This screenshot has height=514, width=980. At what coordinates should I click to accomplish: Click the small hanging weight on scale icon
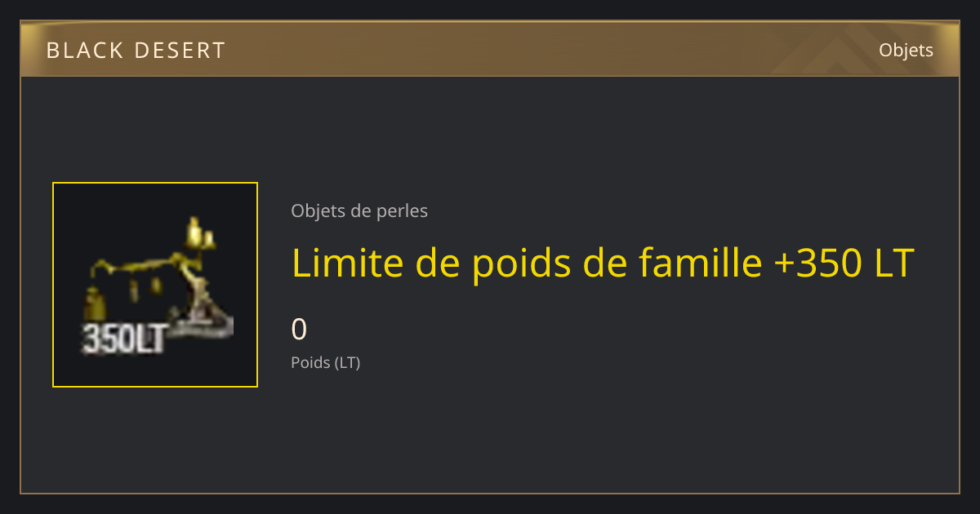click(x=96, y=304)
